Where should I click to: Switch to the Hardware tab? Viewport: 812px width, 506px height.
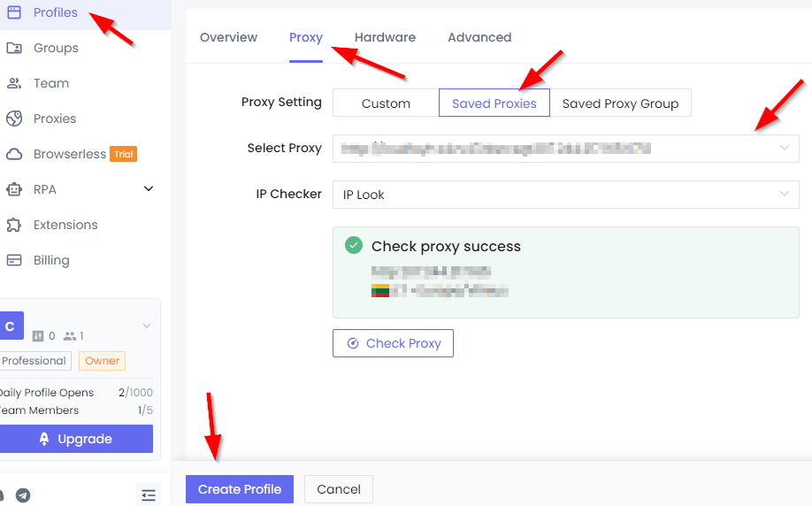385,37
